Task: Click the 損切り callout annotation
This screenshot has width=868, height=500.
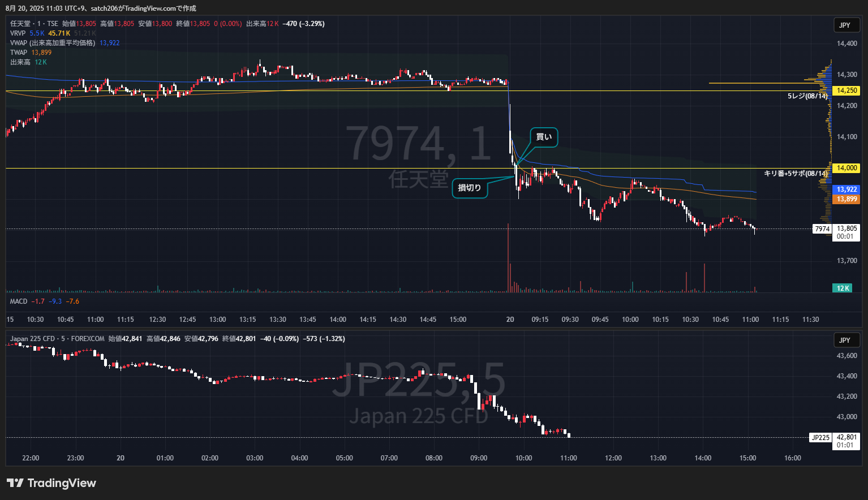Action: tap(470, 188)
